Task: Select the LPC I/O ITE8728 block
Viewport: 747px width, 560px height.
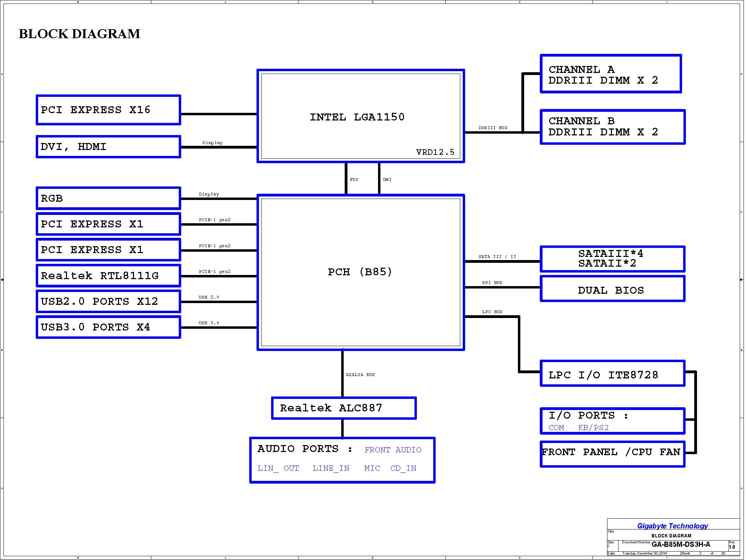Action: (613, 374)
